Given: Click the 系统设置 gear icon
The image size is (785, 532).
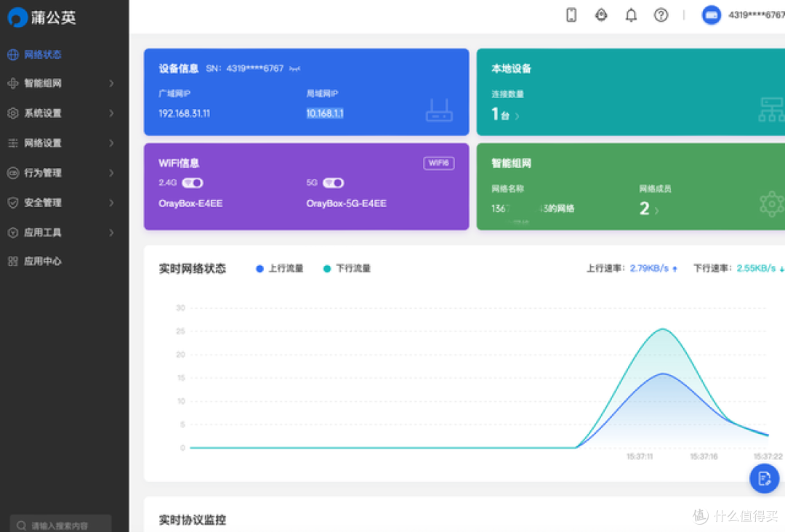Looking at the screenshot, I should click(13, 113).
